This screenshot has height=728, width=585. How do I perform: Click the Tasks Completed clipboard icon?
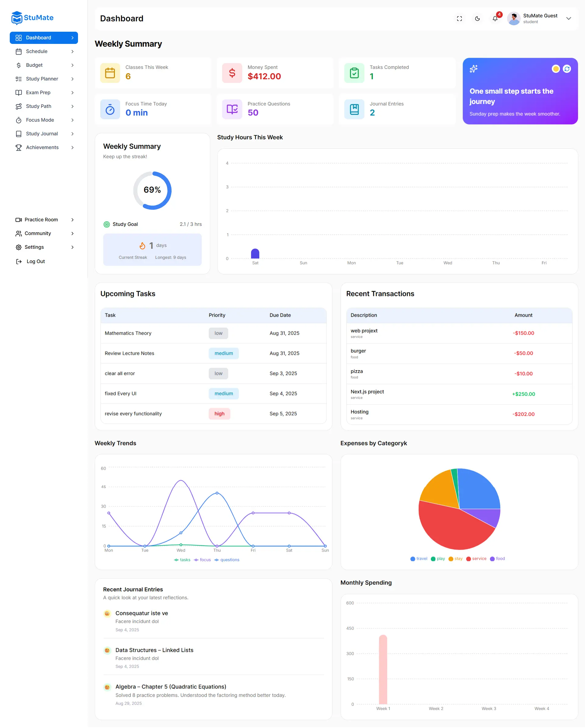[x=354, y=73]
